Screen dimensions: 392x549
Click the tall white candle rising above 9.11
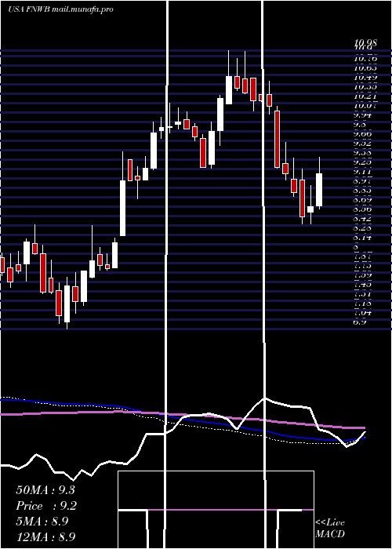point(122,208)
